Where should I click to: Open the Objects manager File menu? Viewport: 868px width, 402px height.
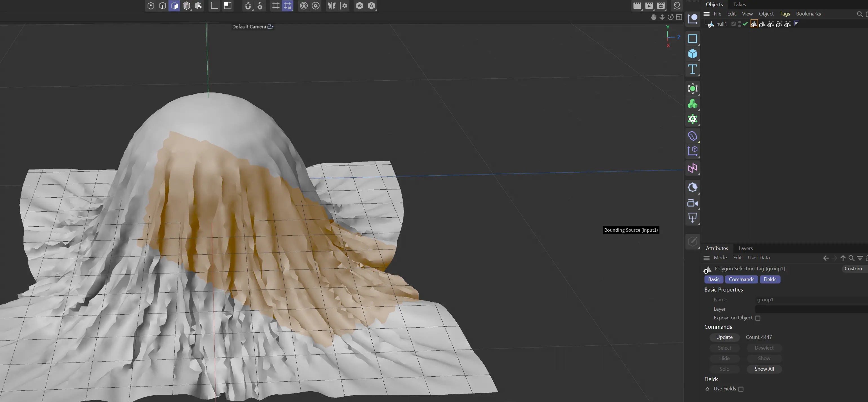pos(717,14)
